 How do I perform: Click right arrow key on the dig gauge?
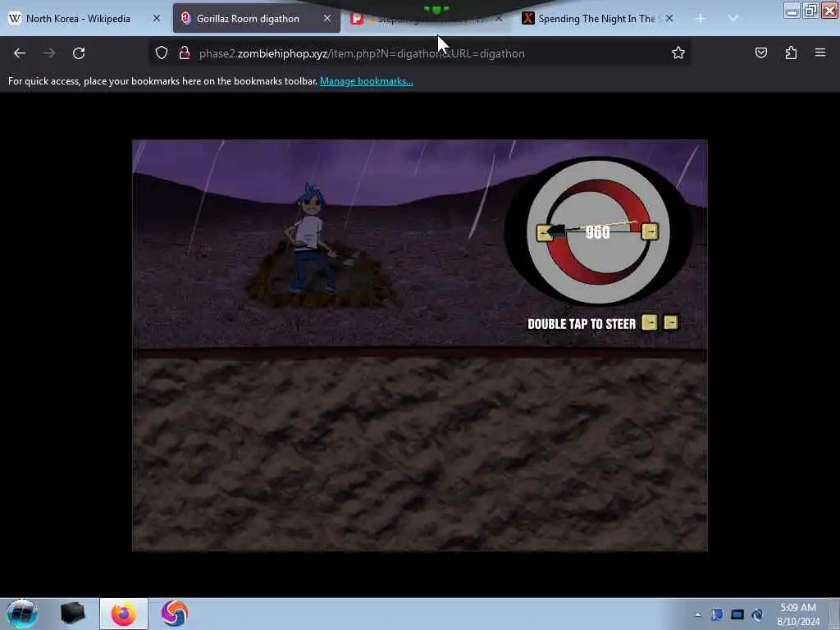[x=650, y=231]
